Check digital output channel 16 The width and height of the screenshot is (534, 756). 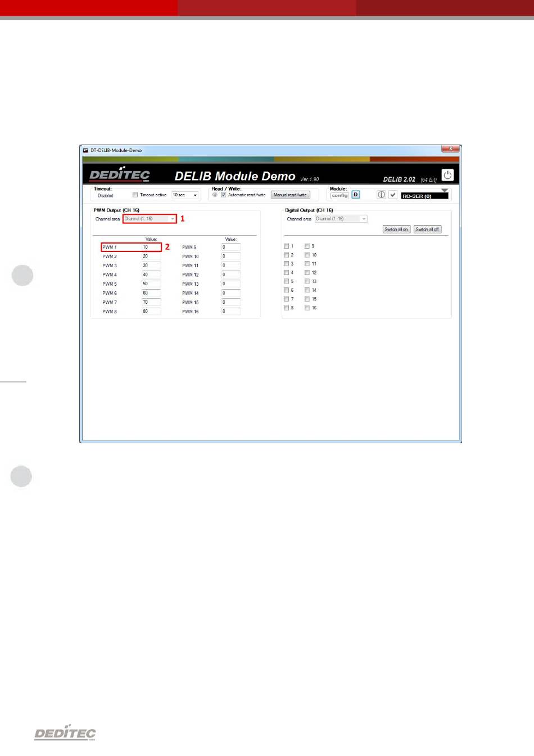coord(307,308)
